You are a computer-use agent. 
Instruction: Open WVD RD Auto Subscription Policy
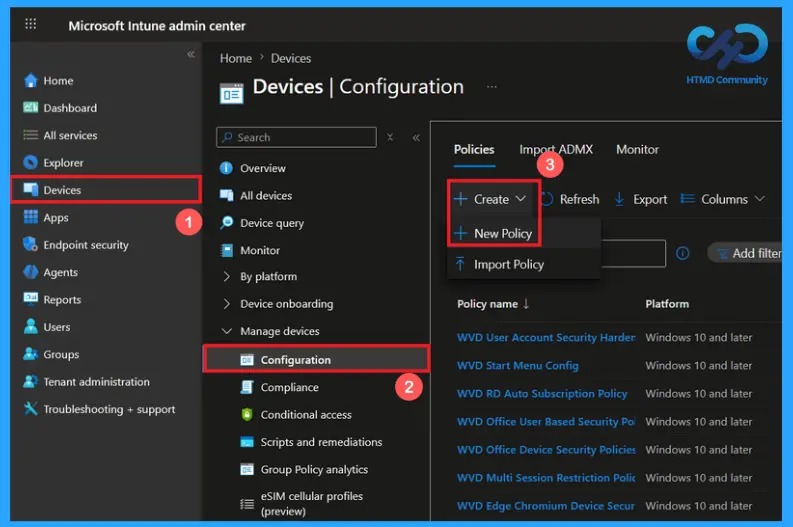542,393
